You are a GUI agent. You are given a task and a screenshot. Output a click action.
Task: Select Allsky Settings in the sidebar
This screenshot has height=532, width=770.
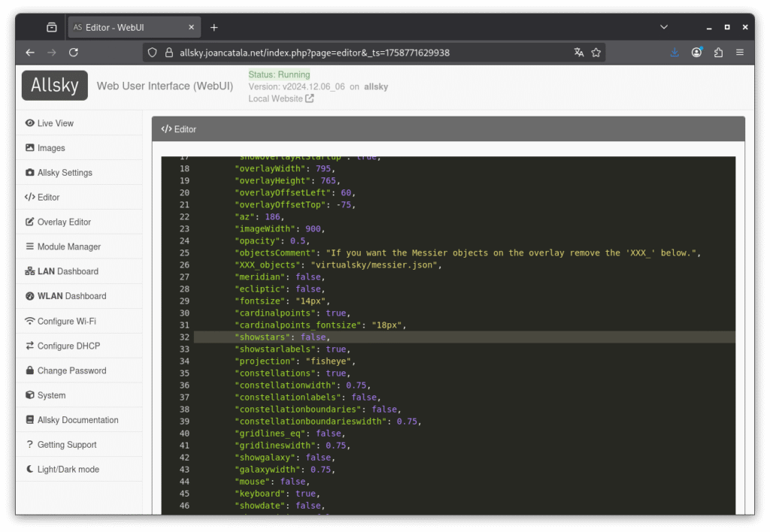(x=65, y=173)
